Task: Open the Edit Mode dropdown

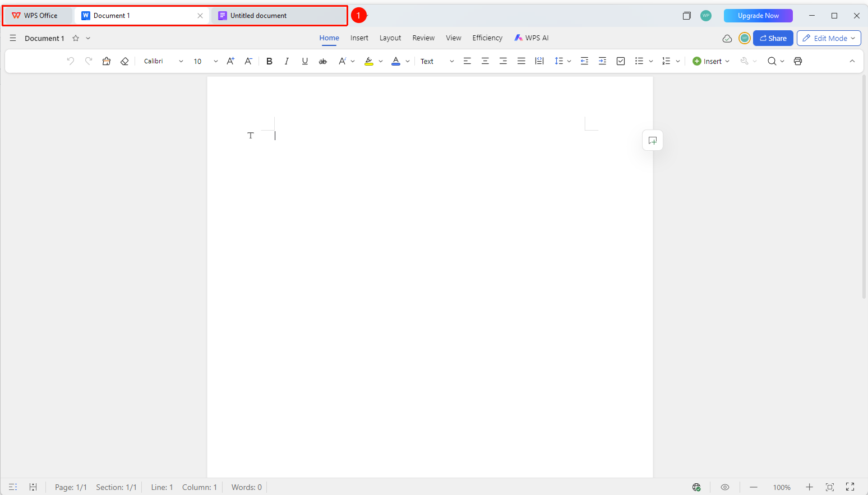Action: pyautogui.click(x=829, y=38)
